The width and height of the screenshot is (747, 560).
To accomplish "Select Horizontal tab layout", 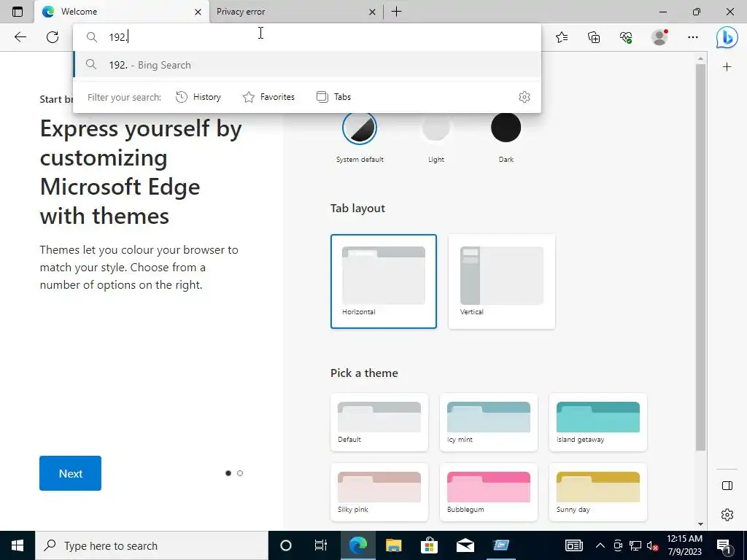I will coord(384,281).
